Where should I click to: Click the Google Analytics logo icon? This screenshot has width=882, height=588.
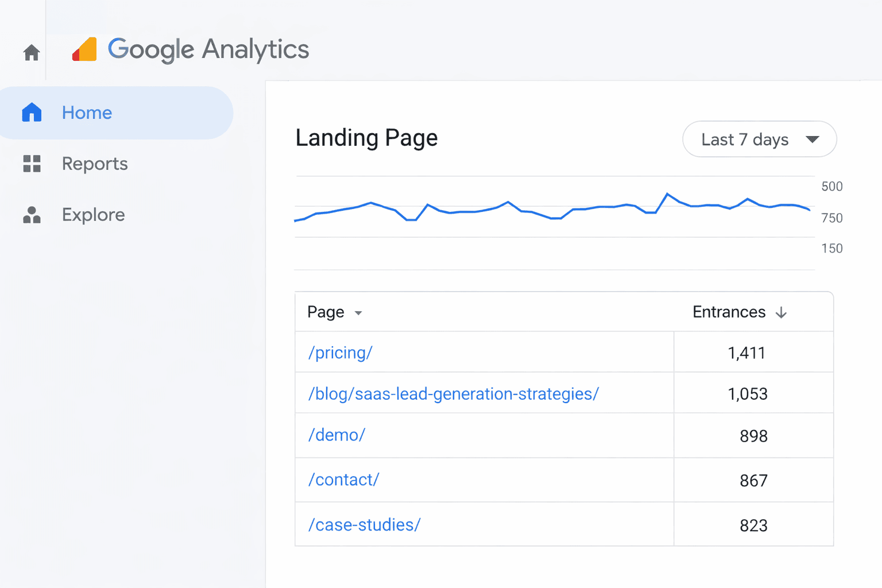coord(84,50)
